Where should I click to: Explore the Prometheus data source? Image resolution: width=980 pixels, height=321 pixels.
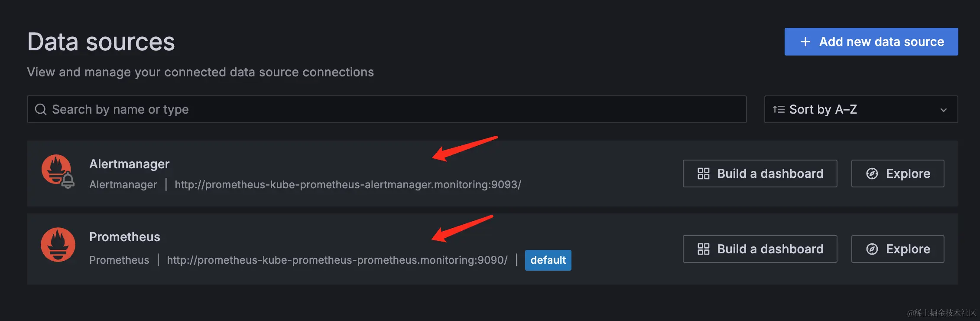tap(897, 249)
